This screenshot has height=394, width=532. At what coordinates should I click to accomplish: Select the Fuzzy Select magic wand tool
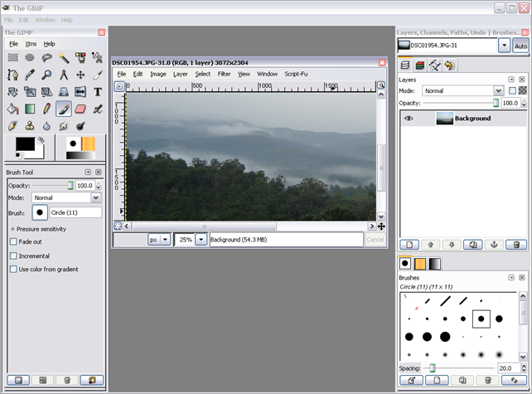tap(64, 58)
